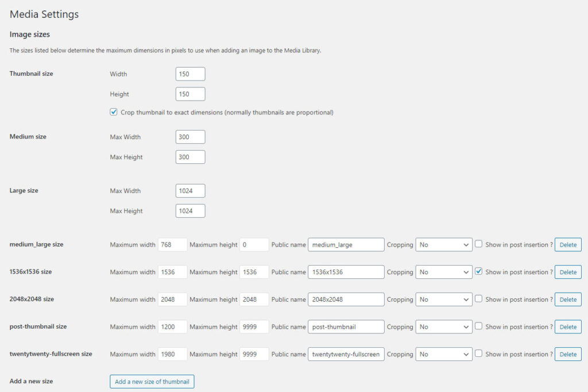The height and width of the screenshot is (392, 588).
Task: Delete the 2048x2048 size
Action: pos(568,299)
